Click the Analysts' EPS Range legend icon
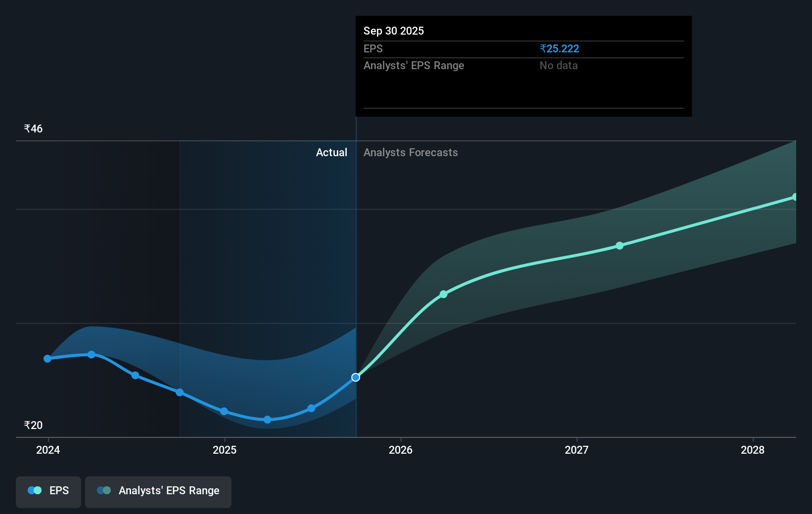 [103, 490]
